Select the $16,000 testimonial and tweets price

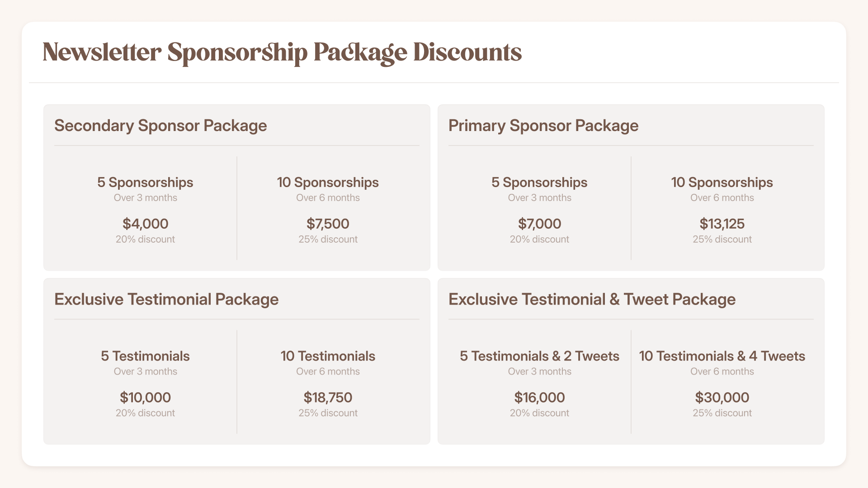(539, 398)
